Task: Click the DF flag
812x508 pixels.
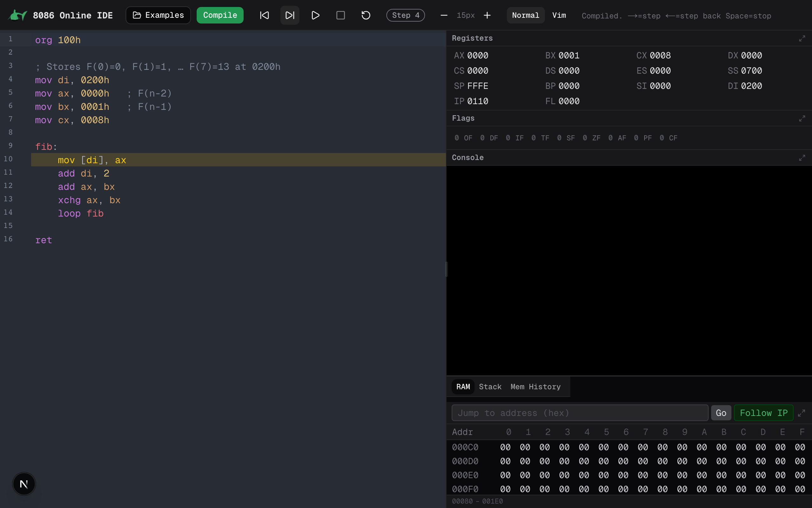Action: [489, 138]
